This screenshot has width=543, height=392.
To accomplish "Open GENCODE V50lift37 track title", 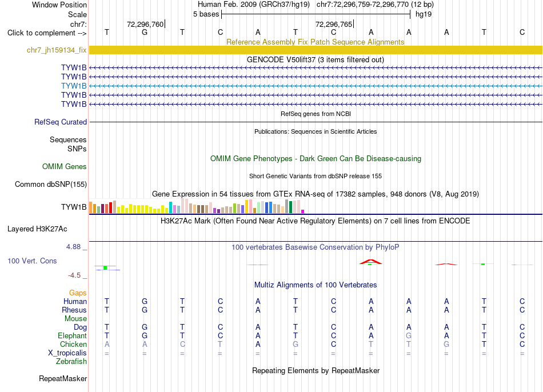I will 315,59.
